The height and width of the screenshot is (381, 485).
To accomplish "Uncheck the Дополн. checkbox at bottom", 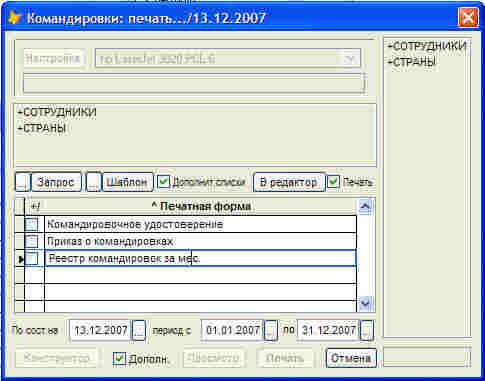I will tap(119, 358).
